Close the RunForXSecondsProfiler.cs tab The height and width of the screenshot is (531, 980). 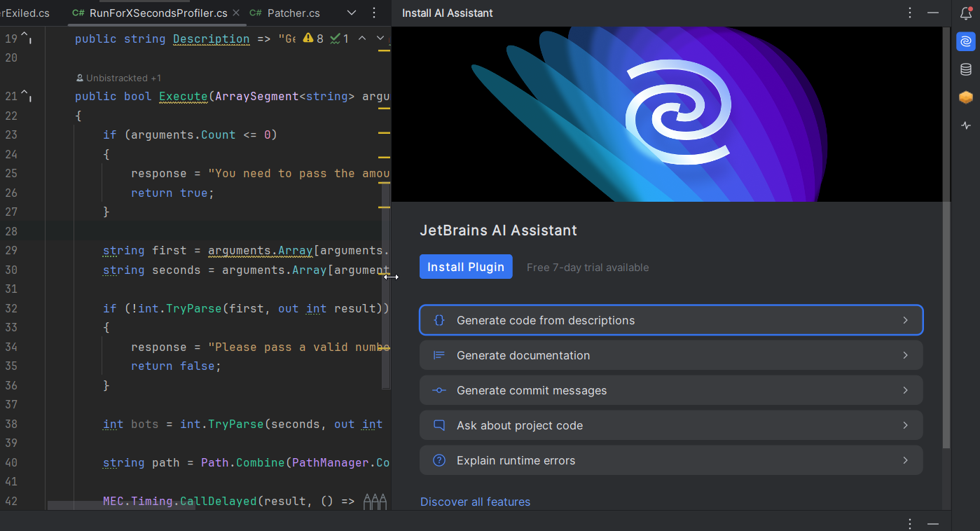[x=235, y=13]
